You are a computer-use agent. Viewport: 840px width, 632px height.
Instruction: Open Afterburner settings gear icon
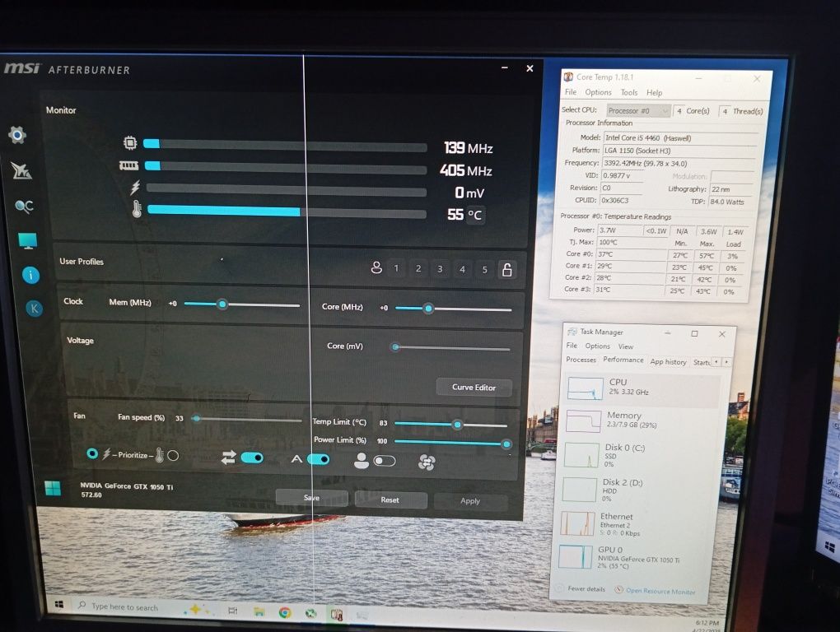pos(17,134)
